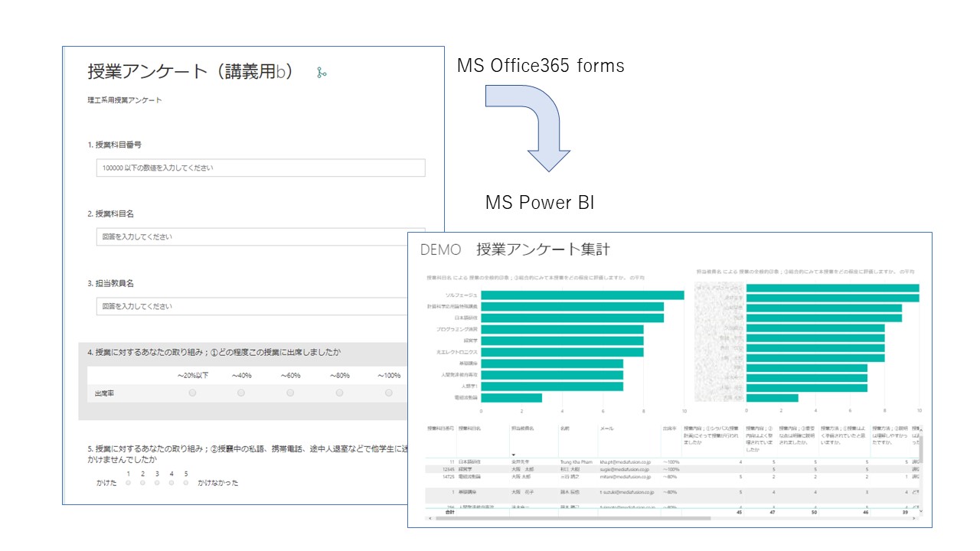Viewport: 980px width, 551px height.
Task: Select the 日本語研究 bar in the subject chart
Action: [x=572, y=318]
